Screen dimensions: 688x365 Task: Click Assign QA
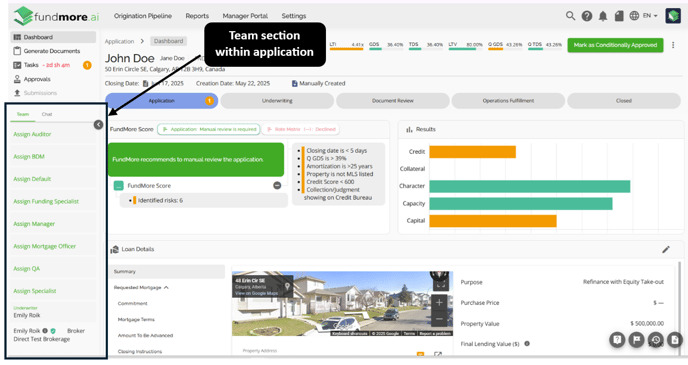point(26,268)
